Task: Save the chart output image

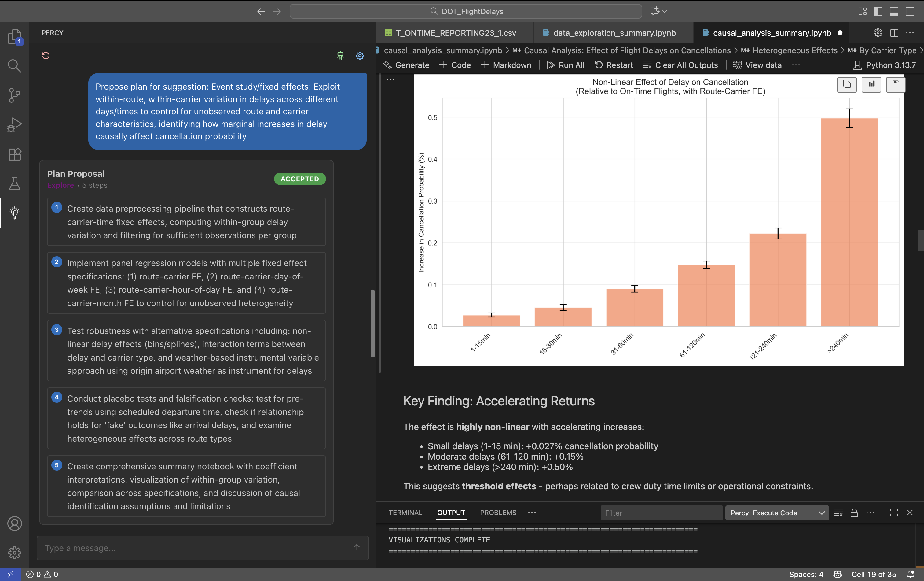Action: coord(895,84)
